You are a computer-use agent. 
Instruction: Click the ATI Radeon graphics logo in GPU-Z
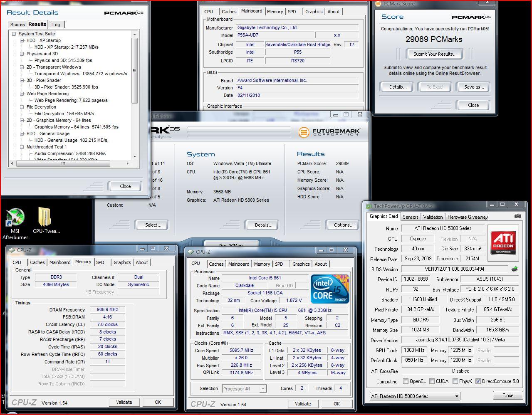pos(504,242)
